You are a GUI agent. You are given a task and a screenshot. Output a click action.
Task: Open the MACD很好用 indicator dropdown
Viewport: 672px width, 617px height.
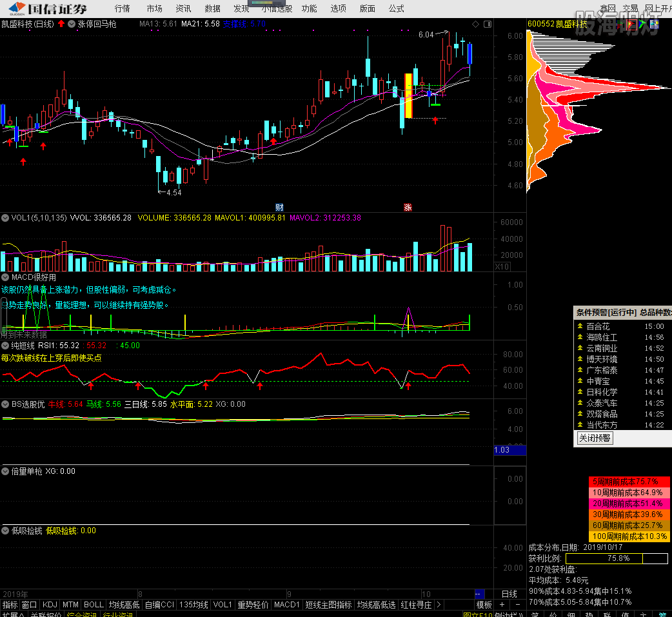click(x=5, y=277)
